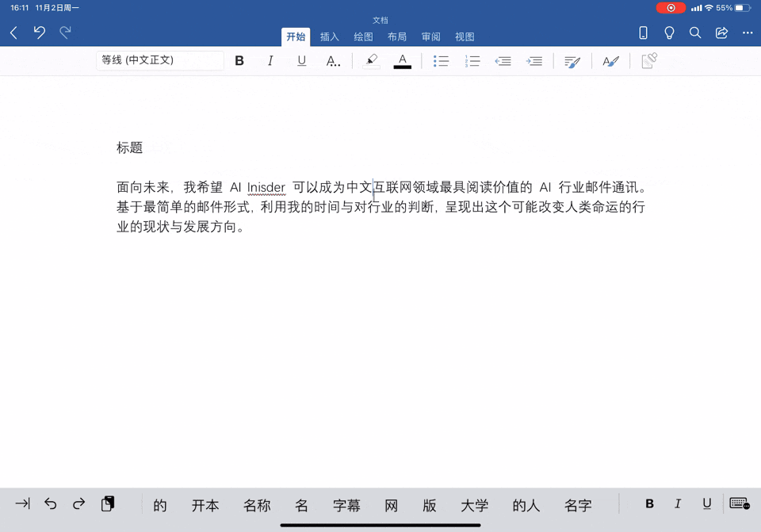
Task: Undo the last action in top bar
Action: point(40,33)
